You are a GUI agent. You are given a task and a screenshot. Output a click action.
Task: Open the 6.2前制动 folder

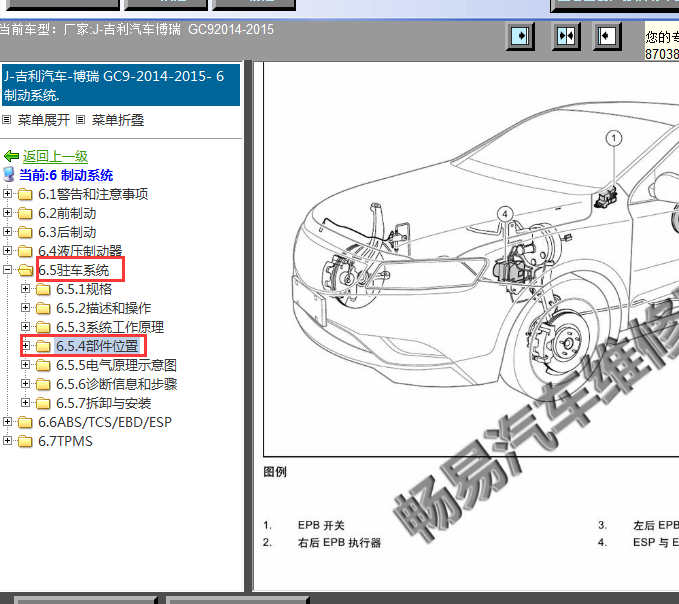67,213
